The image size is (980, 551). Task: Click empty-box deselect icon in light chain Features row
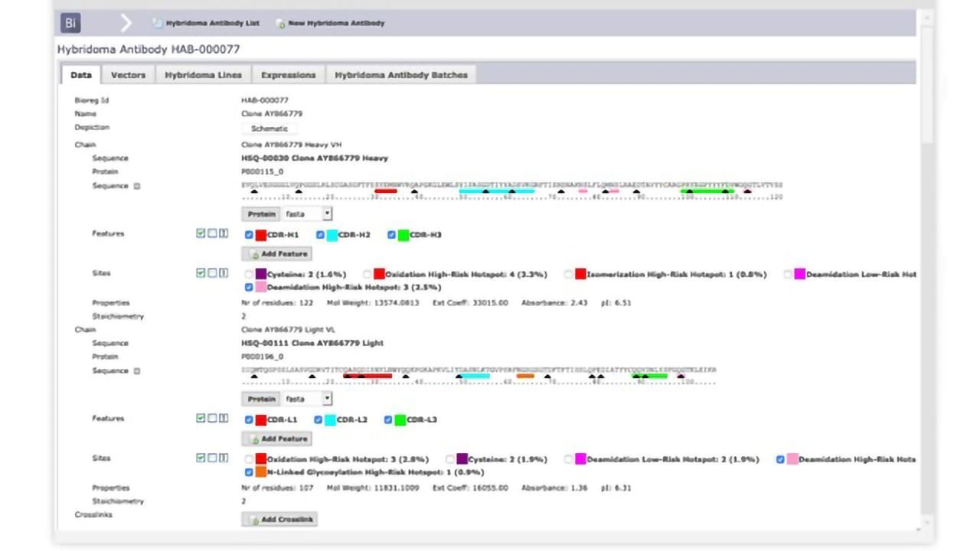(212, 419)
